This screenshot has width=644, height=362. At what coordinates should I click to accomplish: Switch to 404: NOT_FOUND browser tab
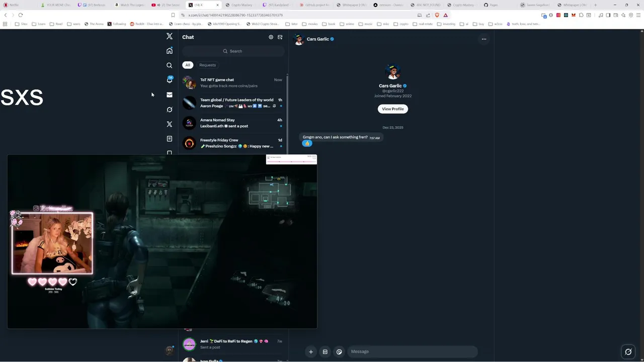[425, 5]
